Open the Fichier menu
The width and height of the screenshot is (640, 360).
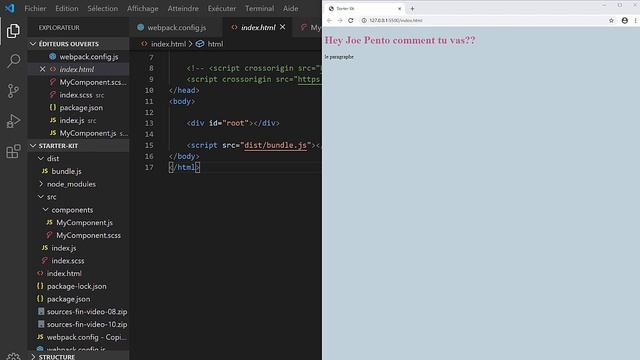[x=35, y=8]
